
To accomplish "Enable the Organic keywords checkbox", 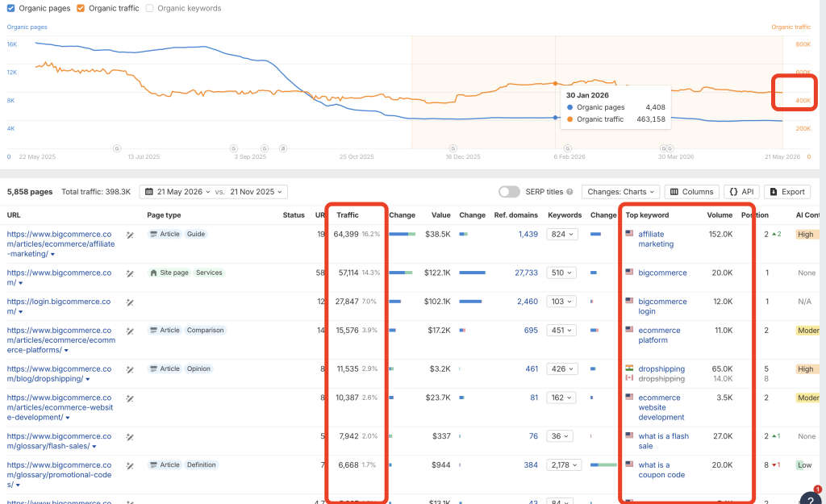I will tap(149, 8).
